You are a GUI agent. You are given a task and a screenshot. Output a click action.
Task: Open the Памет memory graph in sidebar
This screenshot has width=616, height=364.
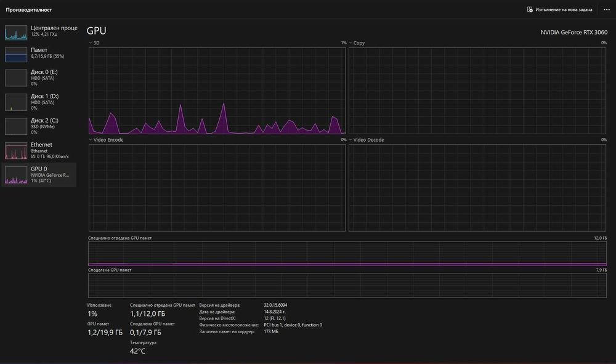pos(16,55)
